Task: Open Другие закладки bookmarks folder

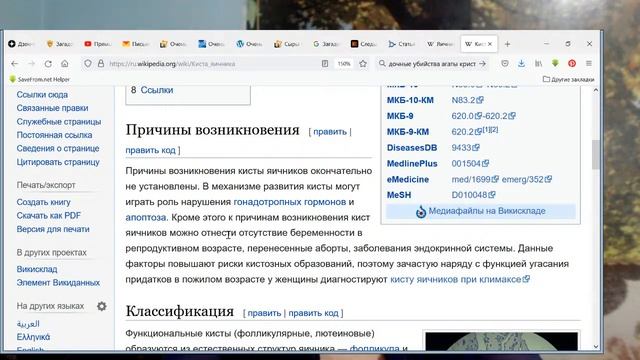Action: tap(568, 80)
